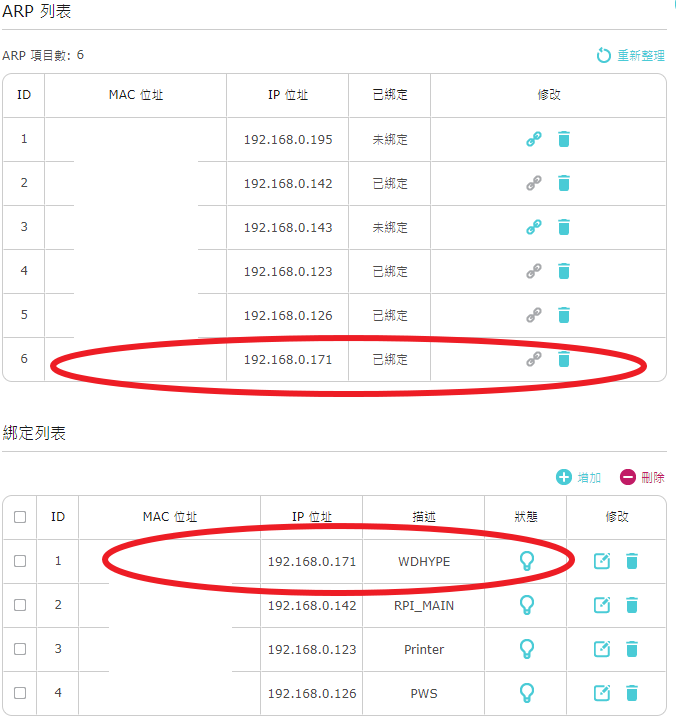Tick the checkbox for PWS binding
The width and height of the screenshot is (676, 727).
20,693
